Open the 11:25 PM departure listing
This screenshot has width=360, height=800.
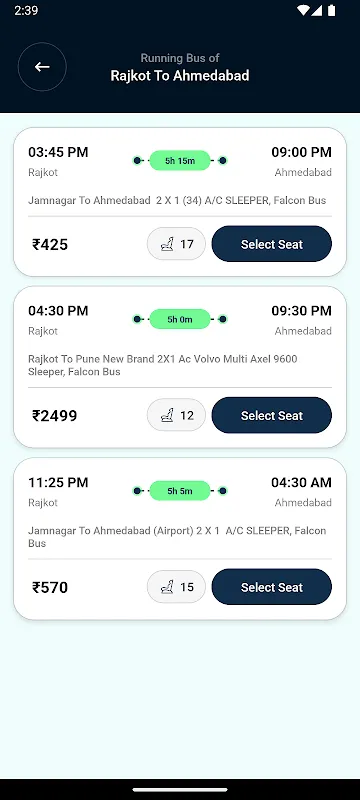[180, 539]
